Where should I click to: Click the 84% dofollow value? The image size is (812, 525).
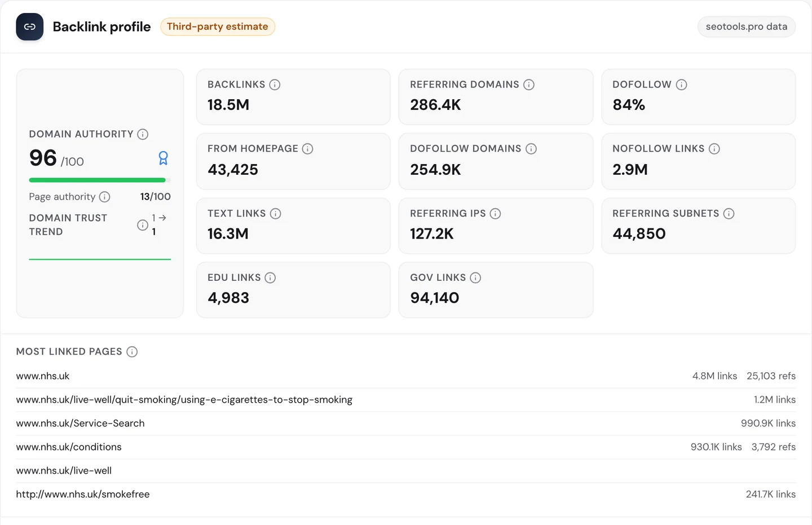(x=629, y=105)
